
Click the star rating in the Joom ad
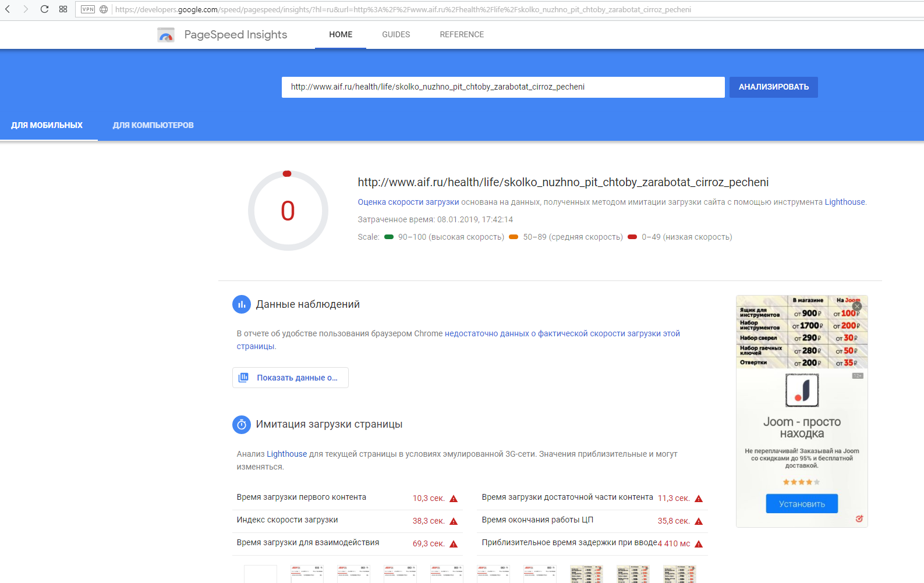click(x=802, y=482)
